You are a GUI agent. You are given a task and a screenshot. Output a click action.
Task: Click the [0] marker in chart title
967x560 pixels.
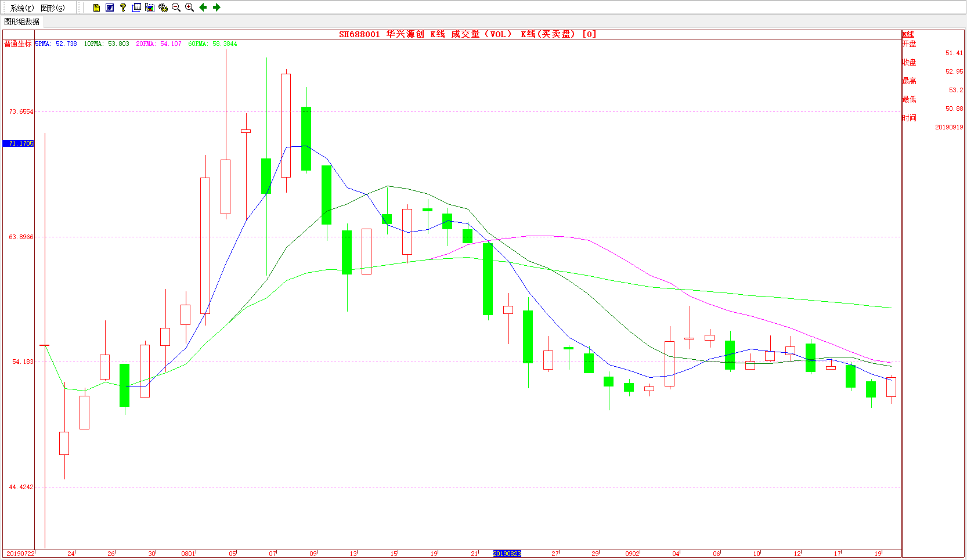click(x=589, y=34)
